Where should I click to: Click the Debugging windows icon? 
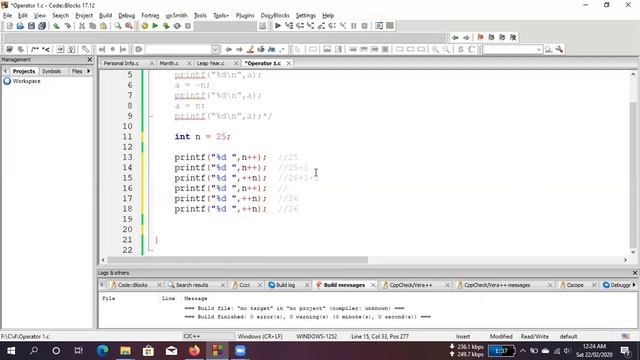(x=379, y=26)
